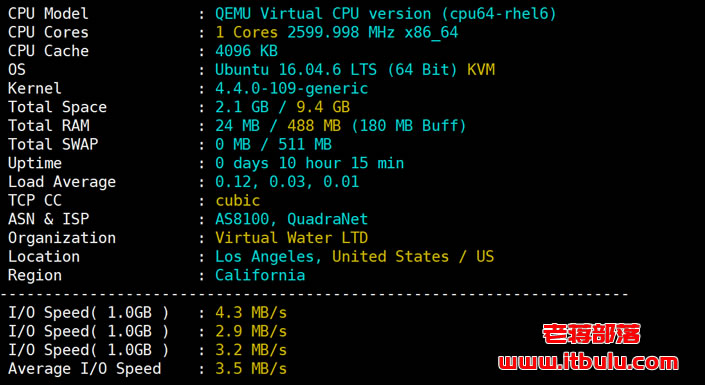Click the 'Total Space' label
This screenshot has height=385, width=705.
[x=57, y=107]
